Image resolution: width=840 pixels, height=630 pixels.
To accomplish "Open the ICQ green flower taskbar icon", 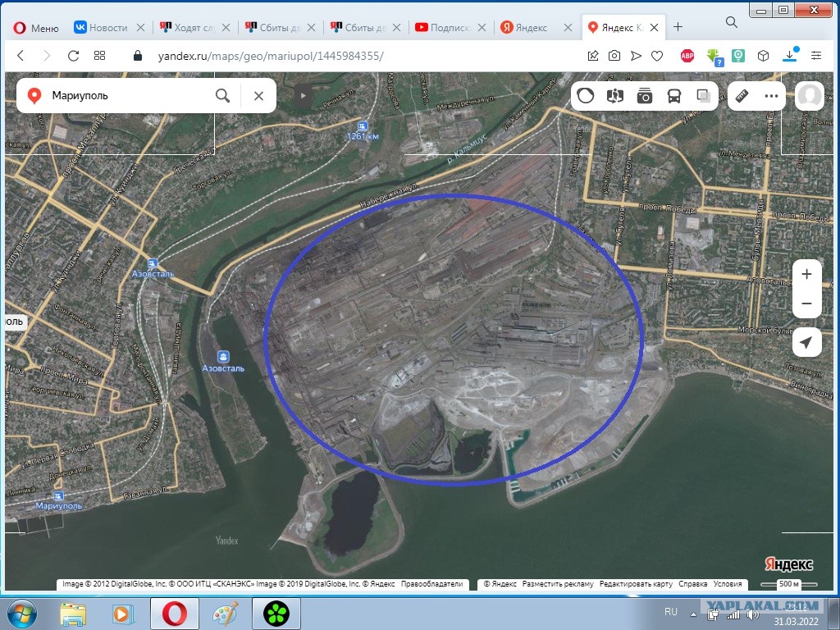I will click(x=276, y=614).
